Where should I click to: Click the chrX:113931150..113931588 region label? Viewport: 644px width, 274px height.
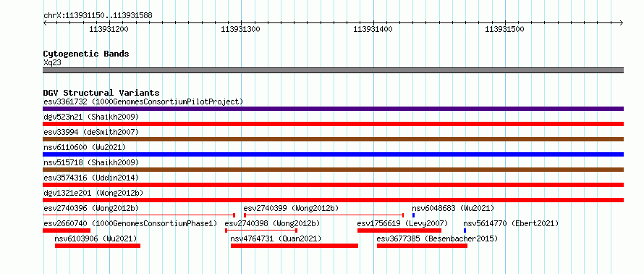coord(98,16)
